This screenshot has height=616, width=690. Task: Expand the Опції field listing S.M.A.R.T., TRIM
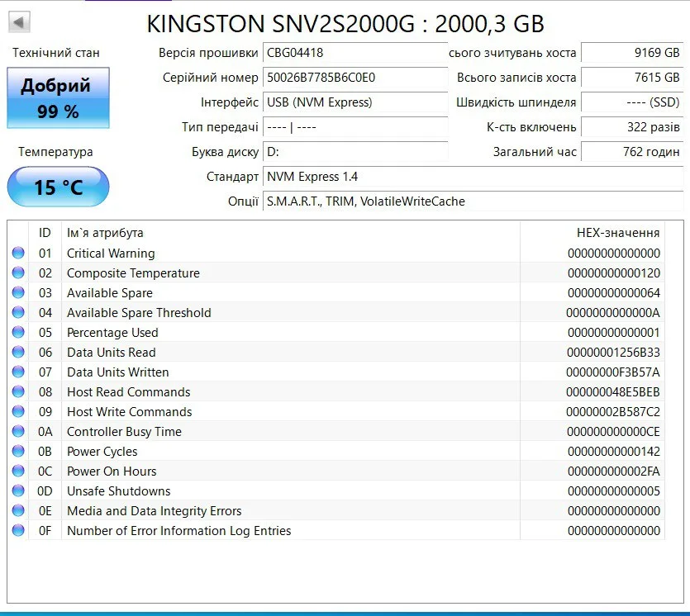pyautogui.click(x=355, y=201)
